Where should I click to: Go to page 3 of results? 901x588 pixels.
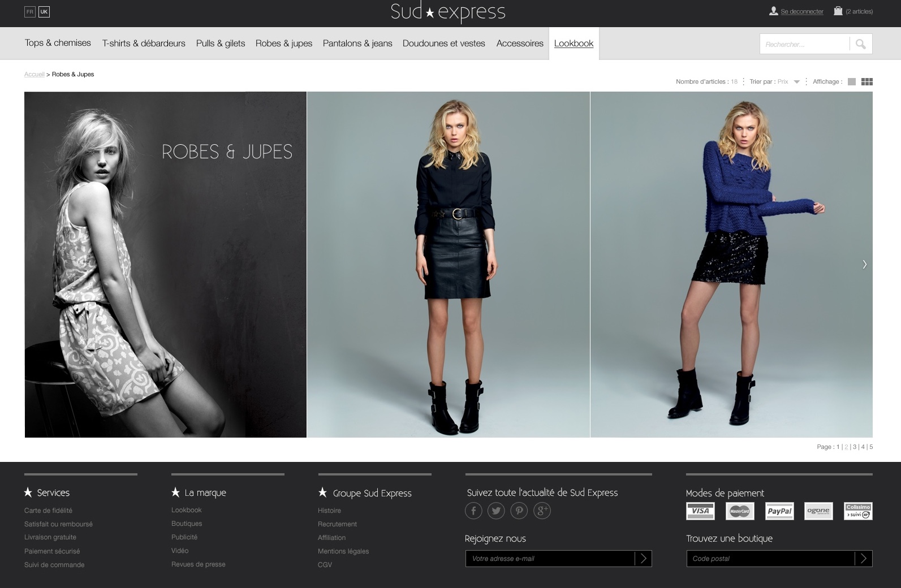coord(855,447)
